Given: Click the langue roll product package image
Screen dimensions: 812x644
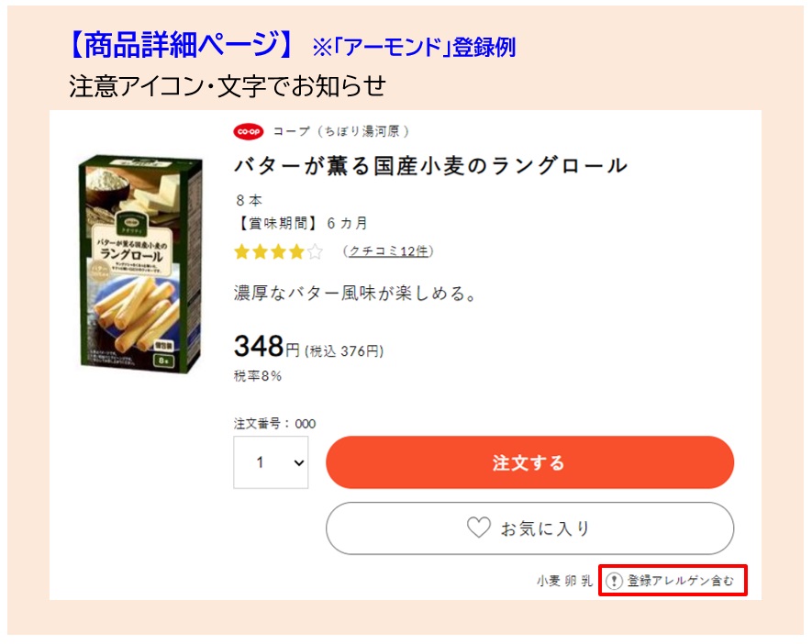Looking at the screenshot, I should (139, 263).
